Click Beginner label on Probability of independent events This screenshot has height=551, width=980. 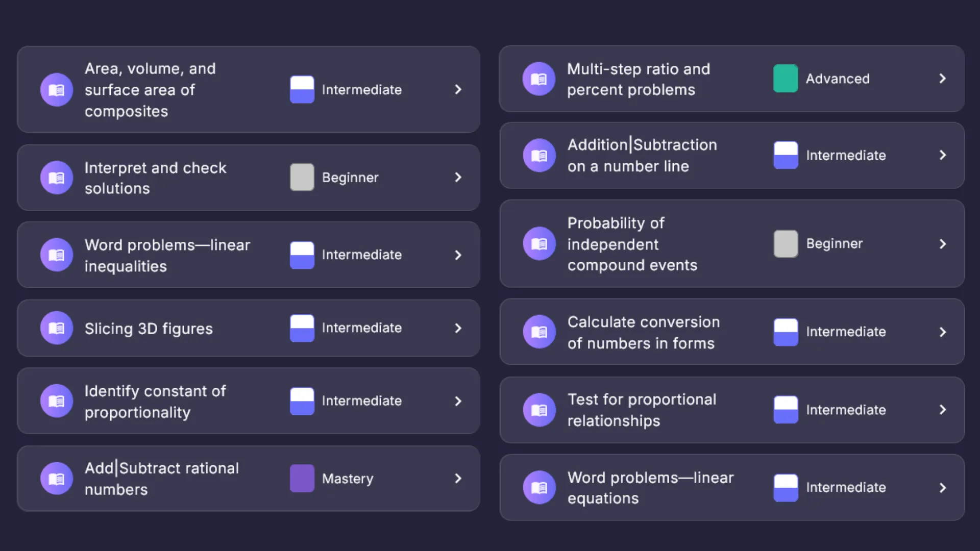coord(834,244)
